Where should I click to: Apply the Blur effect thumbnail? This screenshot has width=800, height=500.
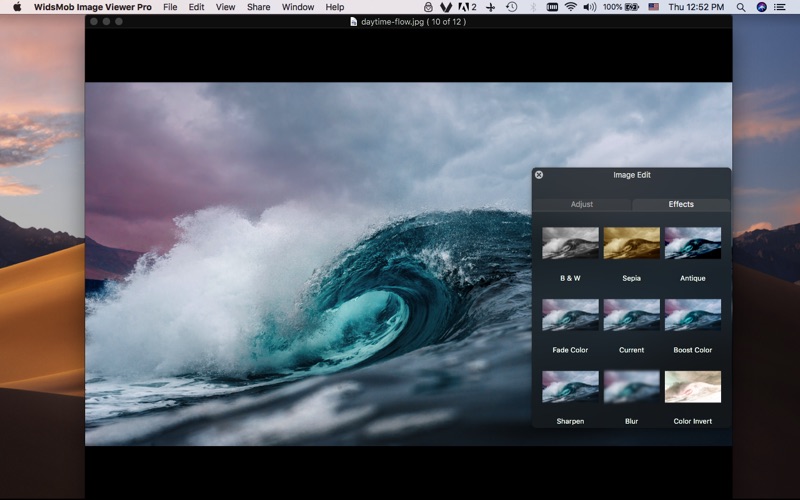pyautogui.click(x=632, y=387)
